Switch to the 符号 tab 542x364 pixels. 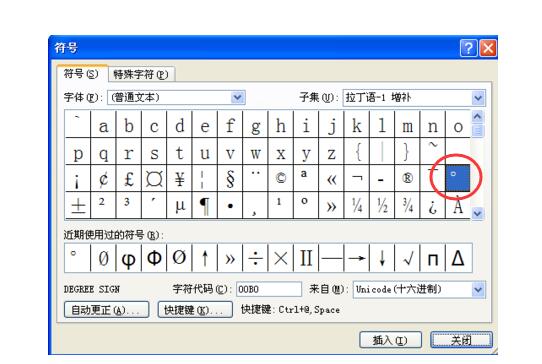point(82,74)
